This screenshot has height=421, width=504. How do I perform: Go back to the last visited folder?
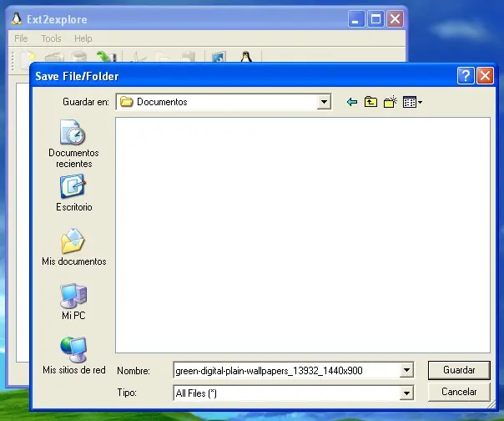click(351, 102)
